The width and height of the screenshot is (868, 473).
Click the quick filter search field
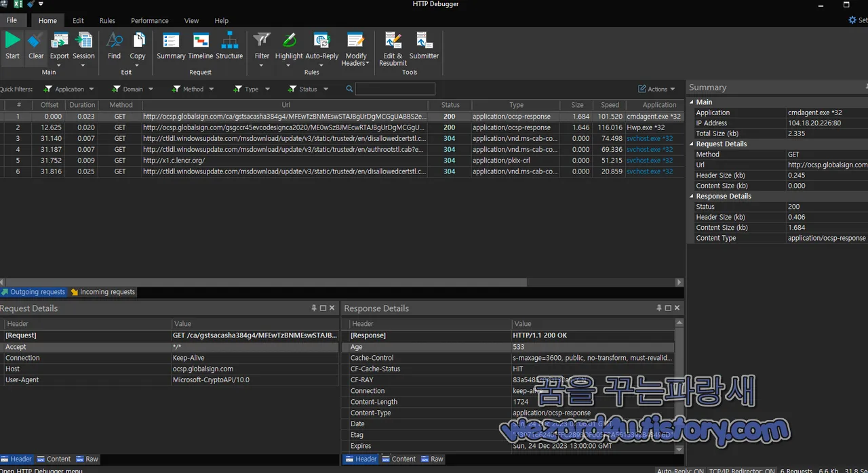(x=395, y=89)
